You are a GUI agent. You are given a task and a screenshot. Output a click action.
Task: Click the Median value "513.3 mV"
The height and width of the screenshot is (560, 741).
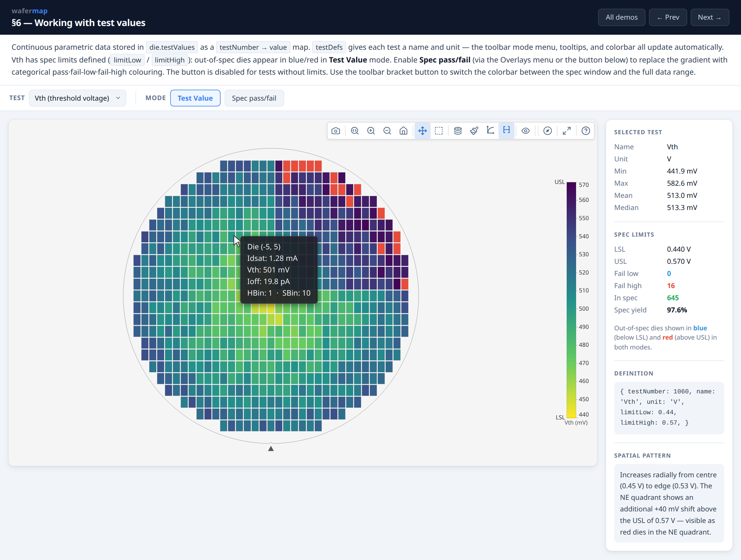[682, 207]
